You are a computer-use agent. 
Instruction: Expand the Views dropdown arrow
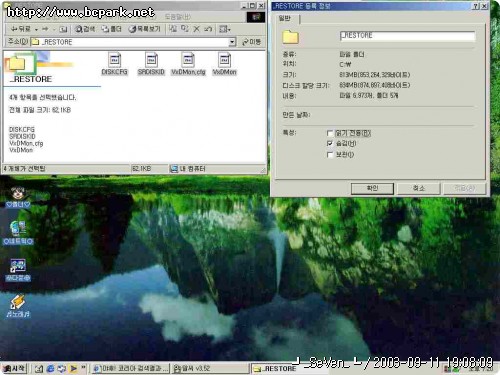229,30
